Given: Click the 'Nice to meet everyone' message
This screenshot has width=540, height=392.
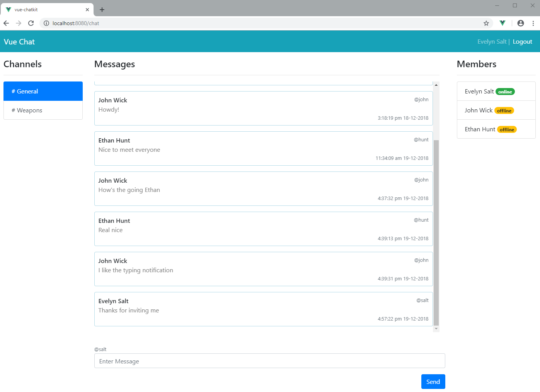Looking at the screenshot, I should tap(129, 149).
